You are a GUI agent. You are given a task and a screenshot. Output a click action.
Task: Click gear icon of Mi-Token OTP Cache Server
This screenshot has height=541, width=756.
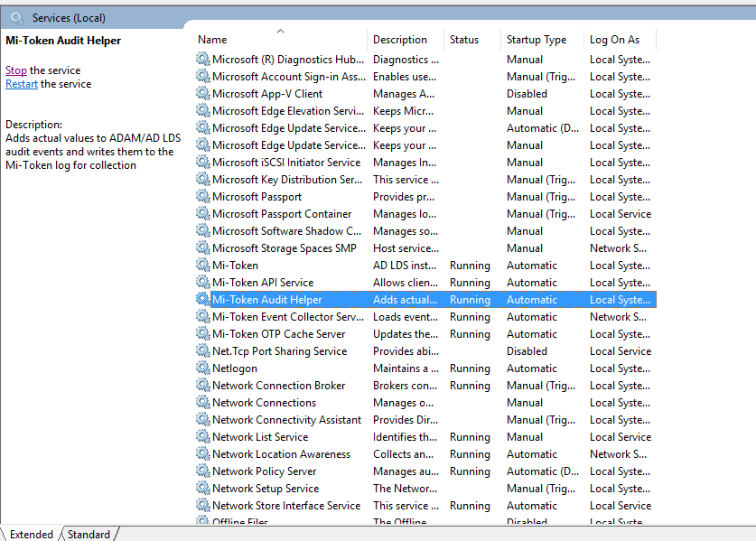tap(202, 333)
